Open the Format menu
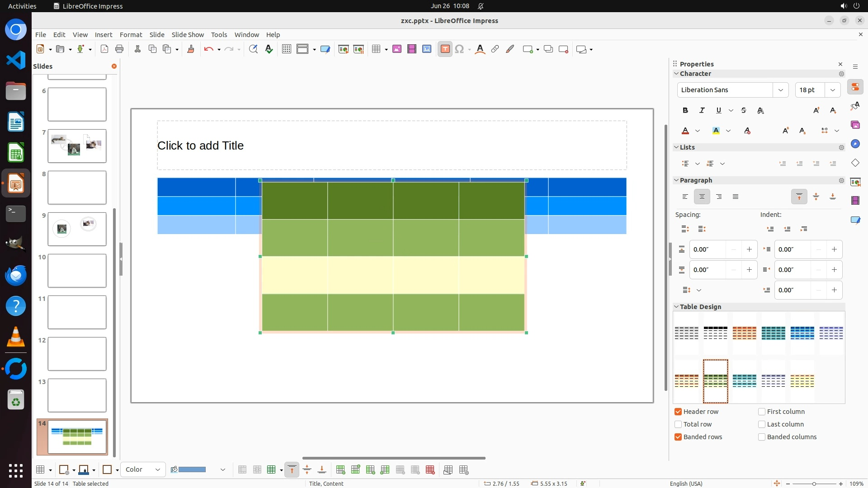The height and width of the screenshot is (488, 868). click(x=131, y=35)
